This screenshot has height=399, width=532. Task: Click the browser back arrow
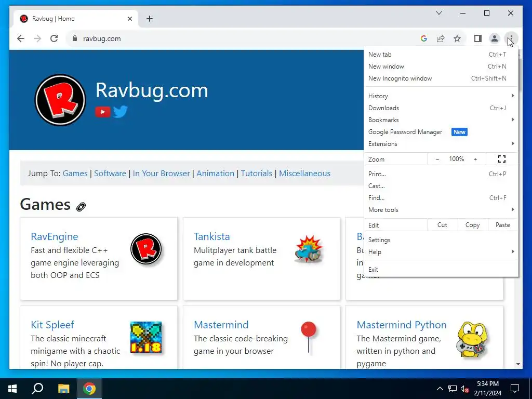click(x=21, y=38)
